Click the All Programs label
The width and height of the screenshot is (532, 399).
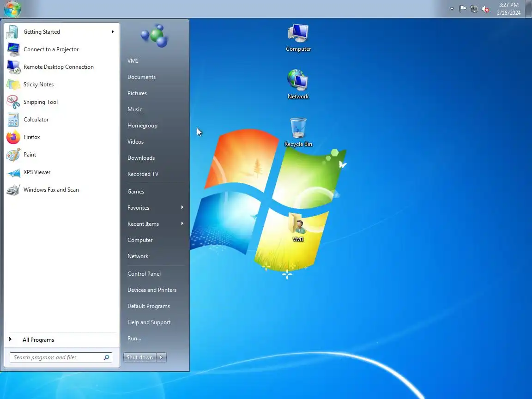tap(38, 340)
